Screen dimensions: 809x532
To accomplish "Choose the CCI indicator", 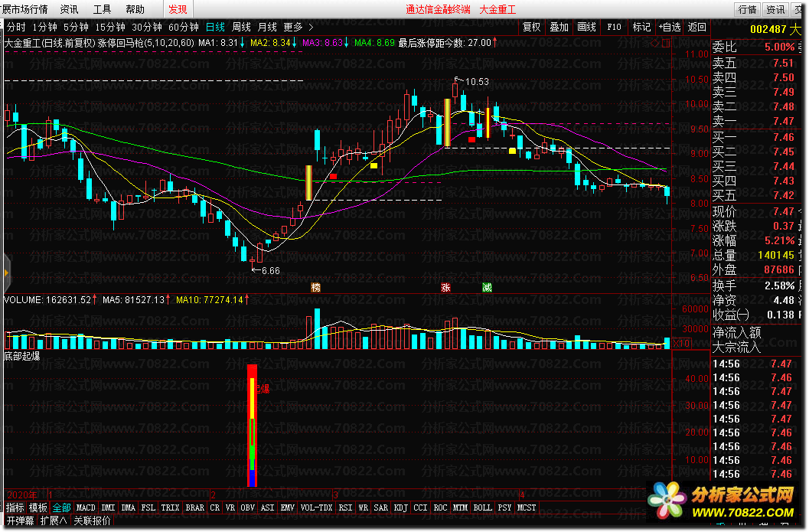I will click(x=420, y=508).
